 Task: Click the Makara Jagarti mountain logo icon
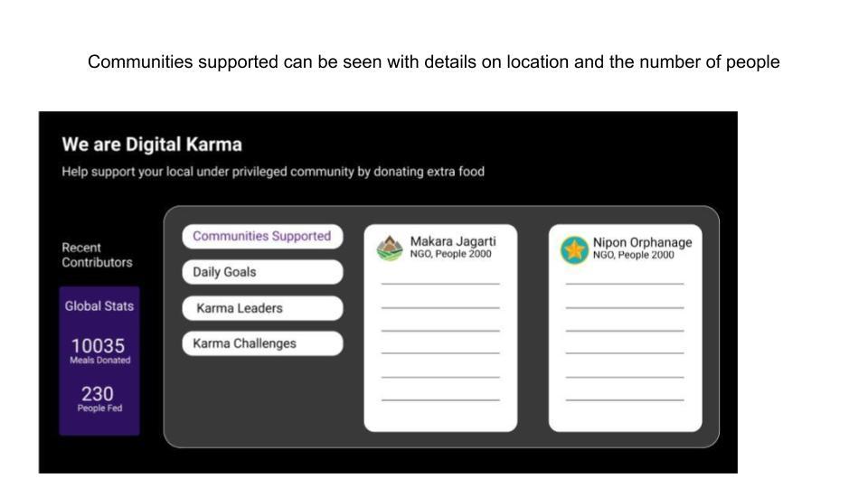[x=390, y=248]
